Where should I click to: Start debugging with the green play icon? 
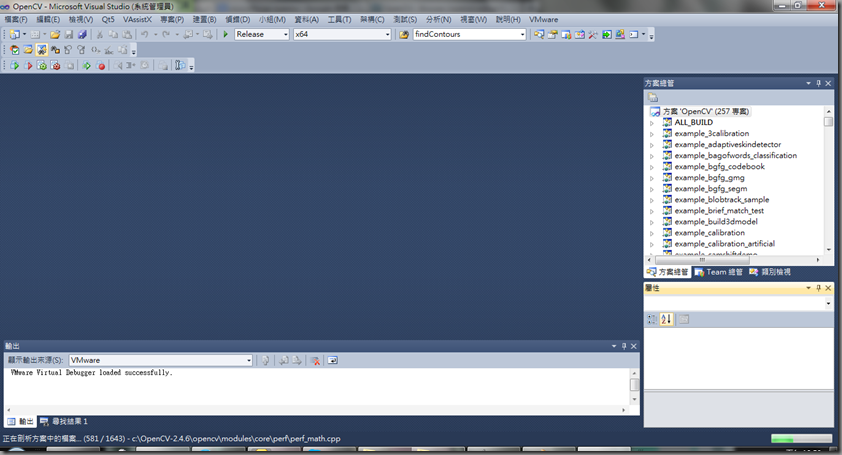click(x=226, y=34)
